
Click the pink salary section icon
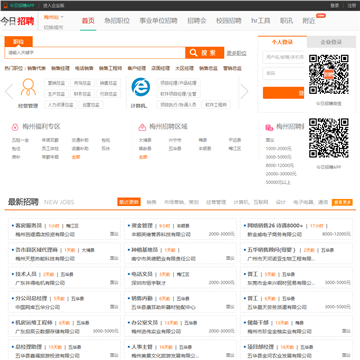tap(269, 127)
